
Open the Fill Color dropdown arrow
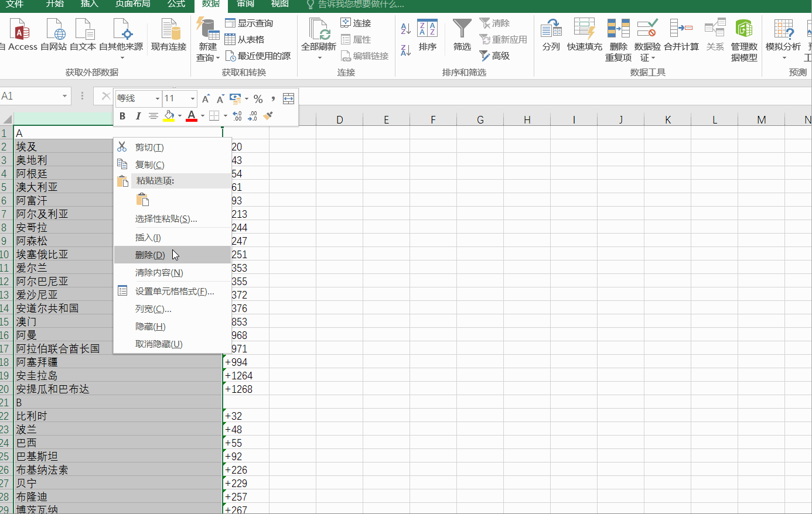point(179,116)
